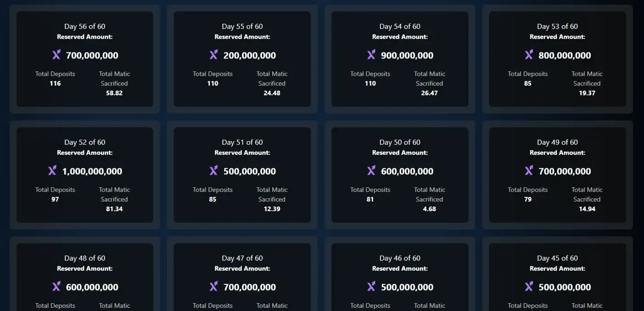The height and width of the screenshot is (311, 644).
Task: Click Day 52 Total Matic Sacrificed value 81.34
Action: [x=115, y=209]
